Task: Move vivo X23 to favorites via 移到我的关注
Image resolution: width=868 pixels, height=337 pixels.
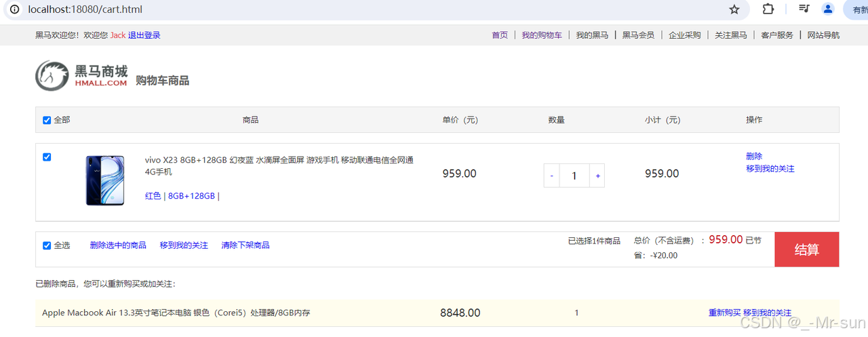Action: [x=770, y=168]
